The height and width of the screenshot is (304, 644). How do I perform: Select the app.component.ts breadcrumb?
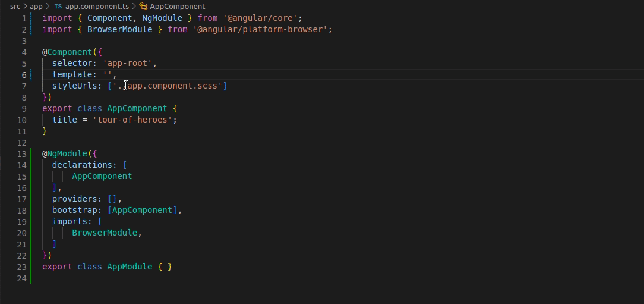[x=97, y=6]
